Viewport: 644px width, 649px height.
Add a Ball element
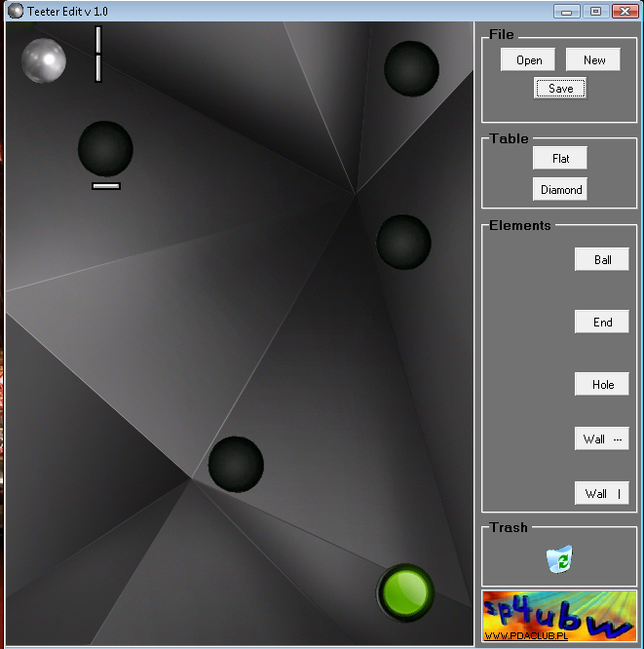(602, 260)
